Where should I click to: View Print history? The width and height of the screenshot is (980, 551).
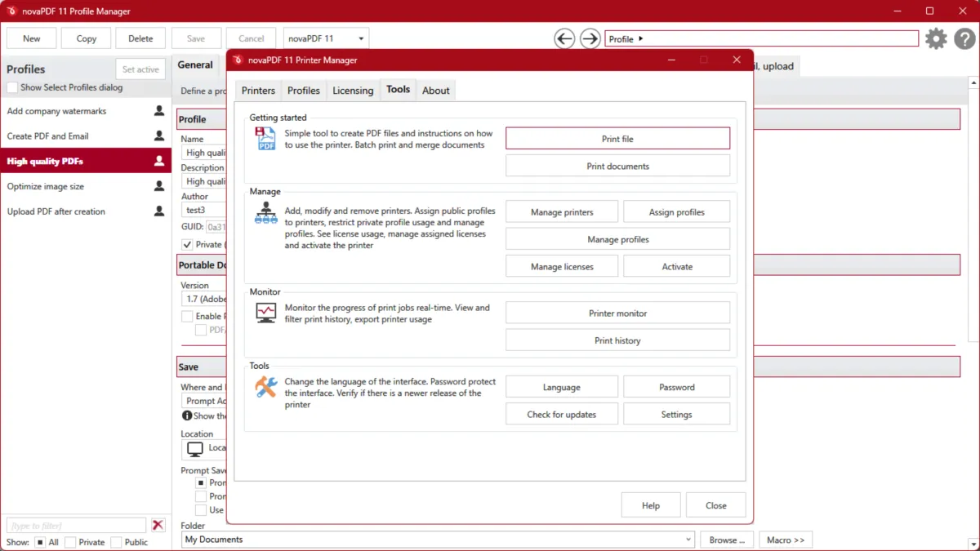(617, 340)
